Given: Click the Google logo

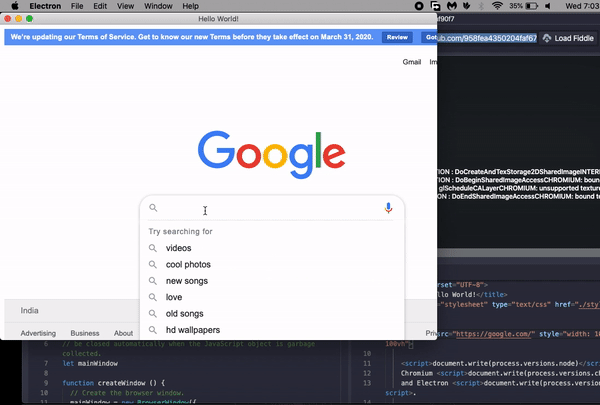Looking at the screenshot, I should [272, 154].
